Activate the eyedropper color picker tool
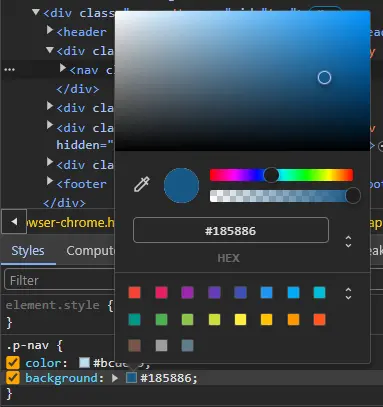The image size is (383, 407). pos(142,184)
